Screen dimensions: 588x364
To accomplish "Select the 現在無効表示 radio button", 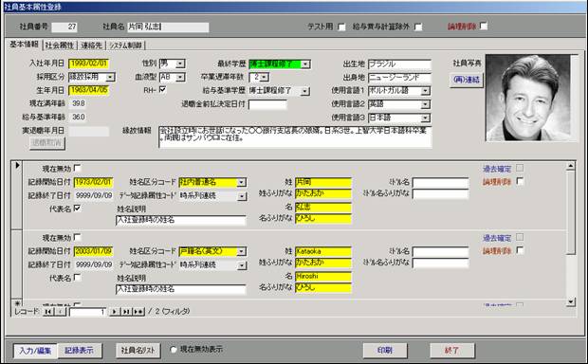I will (174, 350).
